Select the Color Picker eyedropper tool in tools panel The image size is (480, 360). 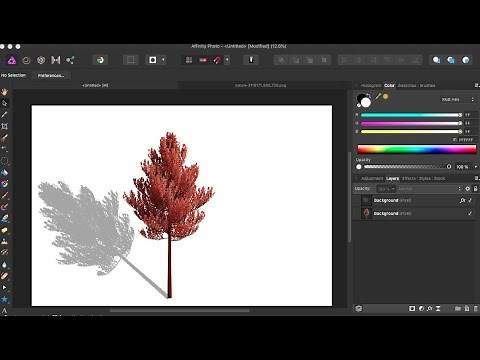4,115
